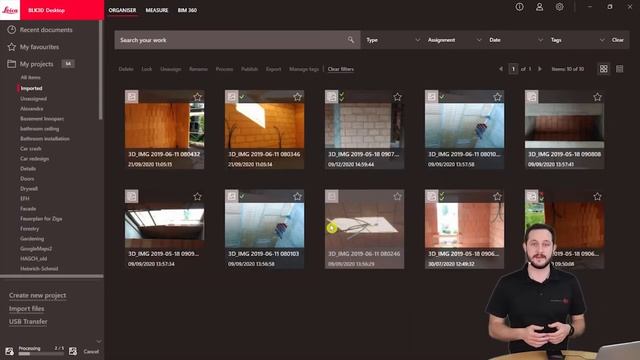Click the Manage tags toolbar action
Viewport: 640px width, 360px height.
(x=304, y=69)
